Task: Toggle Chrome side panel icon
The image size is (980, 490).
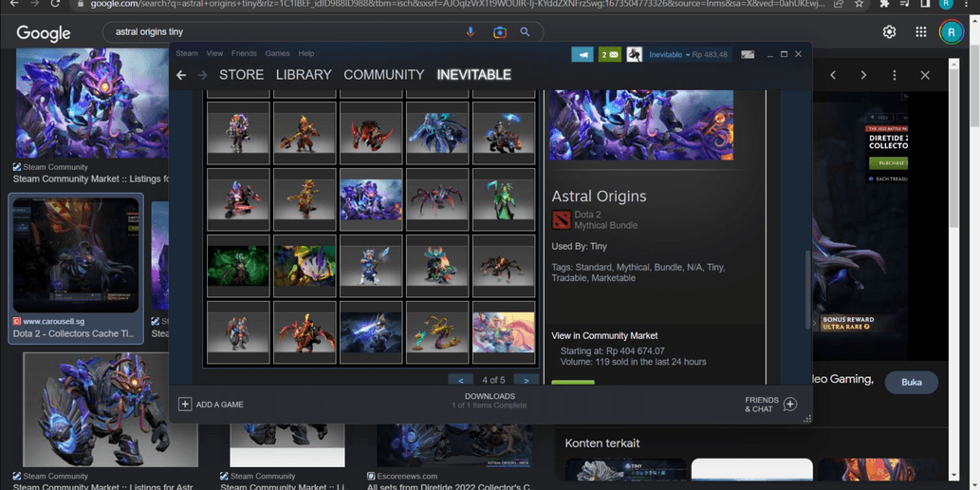Action: (x=925, y=4)
